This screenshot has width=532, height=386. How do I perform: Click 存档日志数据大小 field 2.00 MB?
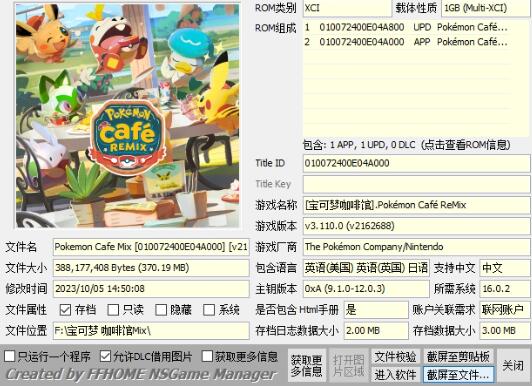(376, 331)
